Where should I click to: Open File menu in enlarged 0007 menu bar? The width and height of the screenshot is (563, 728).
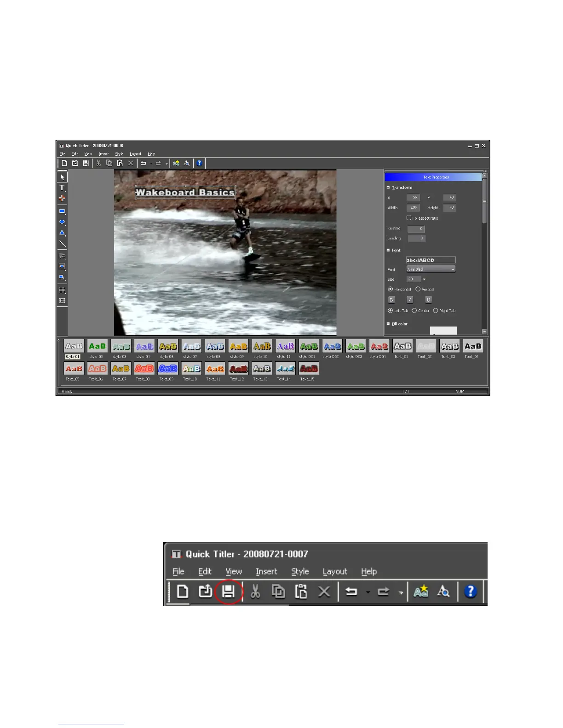coord(178,571)
